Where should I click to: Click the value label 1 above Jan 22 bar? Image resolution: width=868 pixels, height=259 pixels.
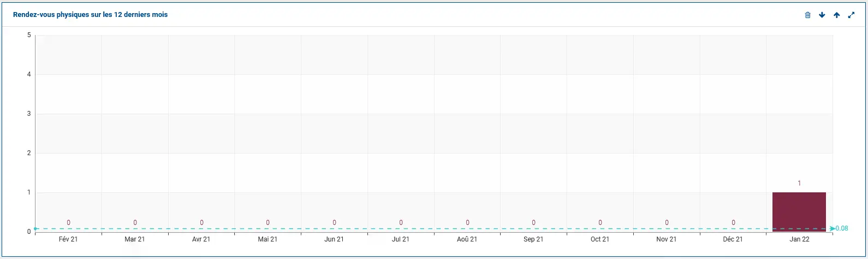[x=799, y=184]
